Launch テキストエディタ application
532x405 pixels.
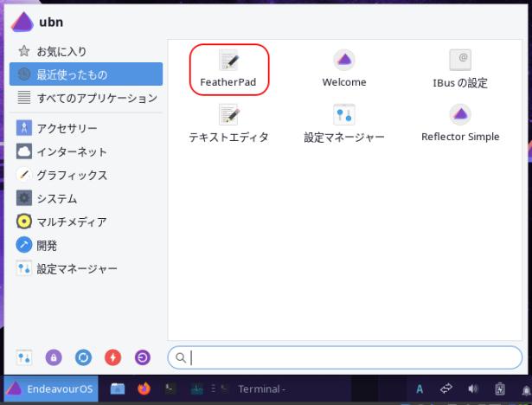click(228, 124)
